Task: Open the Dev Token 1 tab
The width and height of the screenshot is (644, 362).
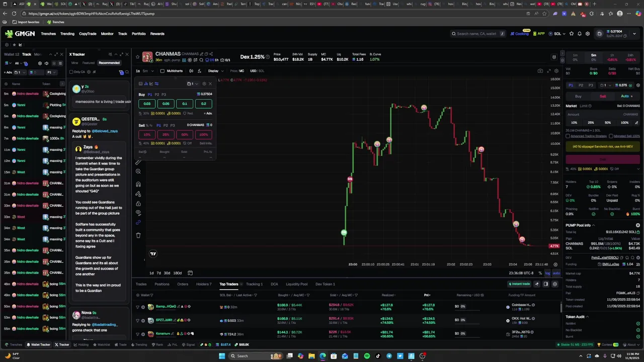Action: point(325,284)
